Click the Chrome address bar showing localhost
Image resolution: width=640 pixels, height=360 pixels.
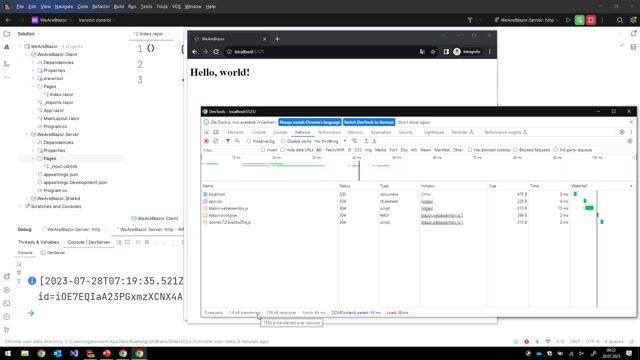322,52
